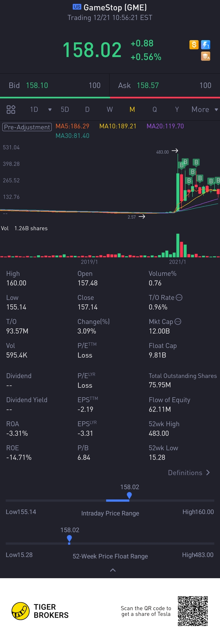Screen dimensions: 220x644
Task: Open the chart layout grid icon
Action: click(x=11, y=109)
